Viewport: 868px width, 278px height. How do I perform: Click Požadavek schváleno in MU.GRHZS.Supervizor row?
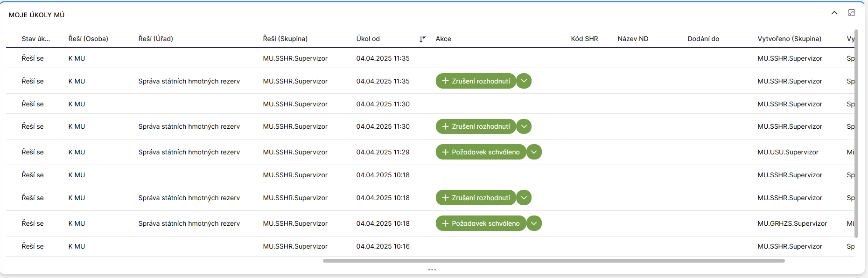tap(481, 223)
